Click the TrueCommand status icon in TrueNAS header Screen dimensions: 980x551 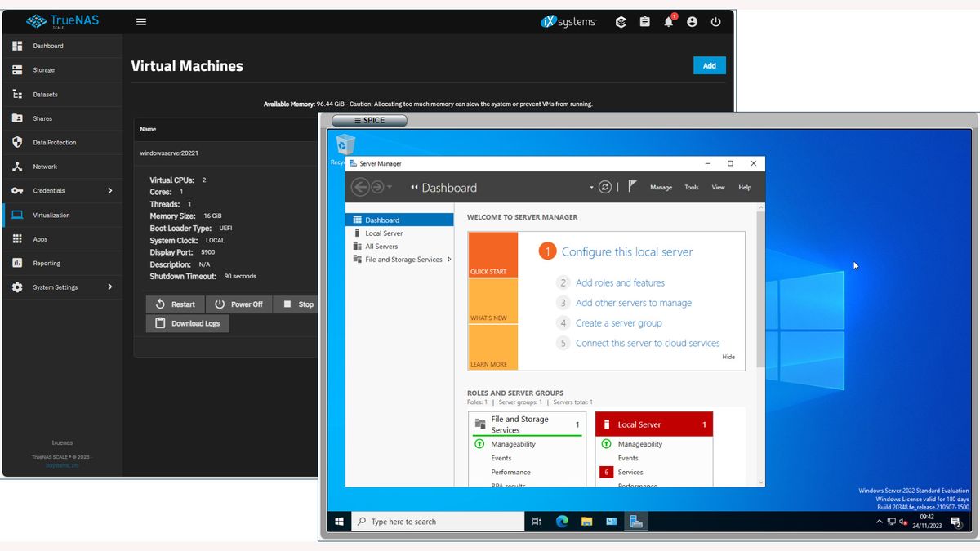tap(621, 22)
